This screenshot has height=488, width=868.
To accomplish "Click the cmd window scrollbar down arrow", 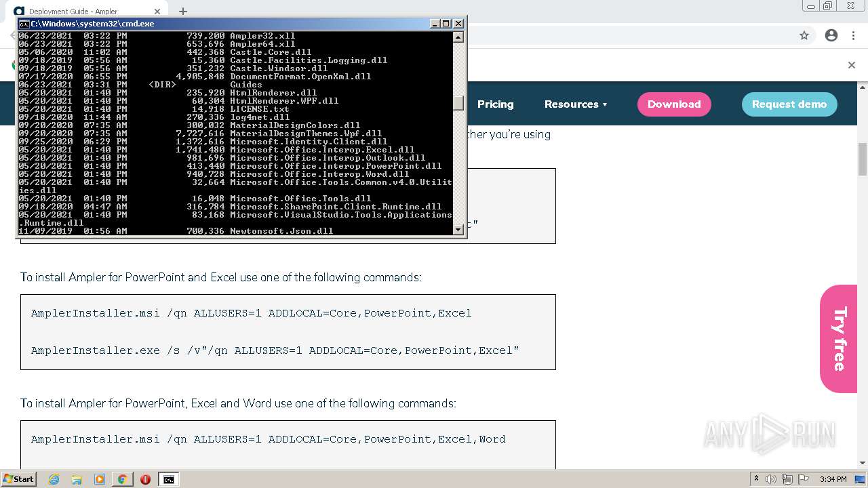I will [458, 230].
